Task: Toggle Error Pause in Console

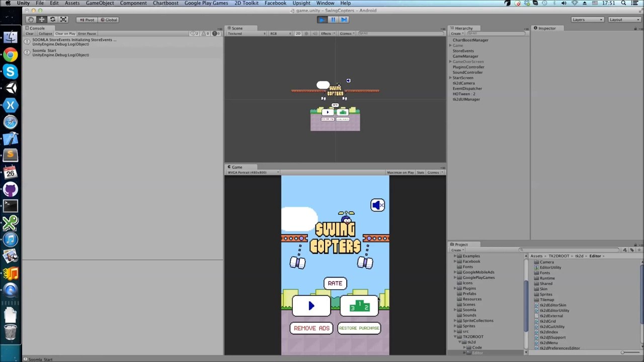Action: [87, 34]
